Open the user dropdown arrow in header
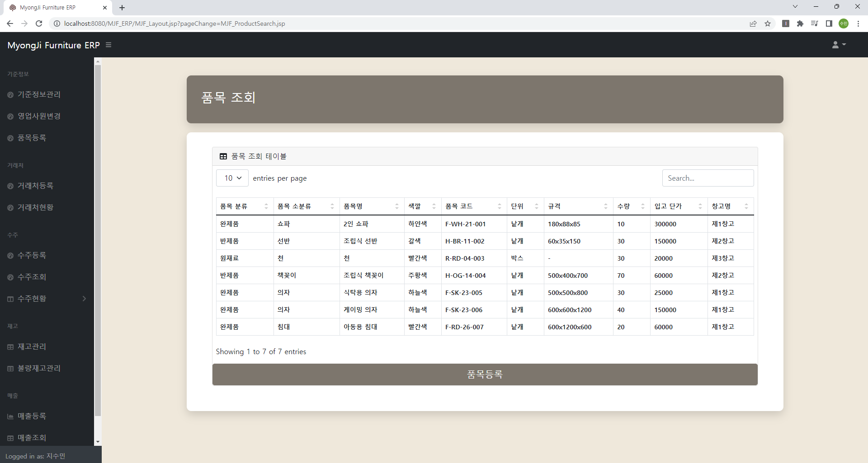The width and height of the screenshot is (868, 463). coord(844,44)
